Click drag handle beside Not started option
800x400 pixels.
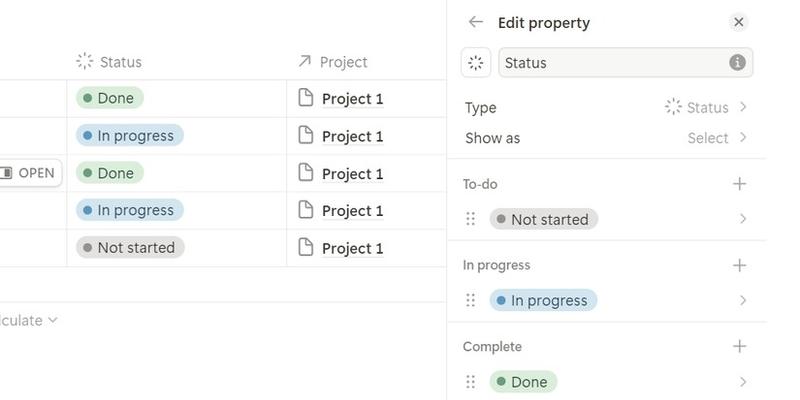click(472, 219)
